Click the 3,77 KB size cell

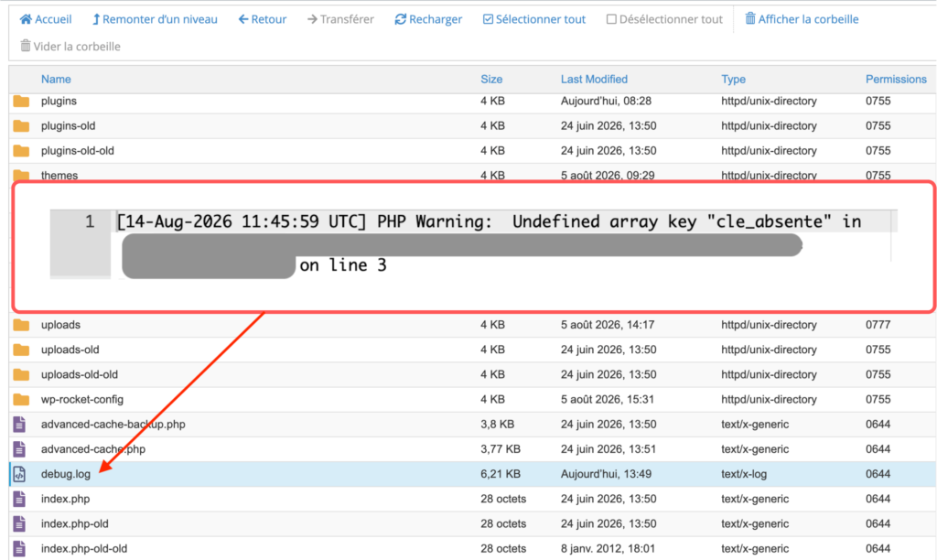501,449
